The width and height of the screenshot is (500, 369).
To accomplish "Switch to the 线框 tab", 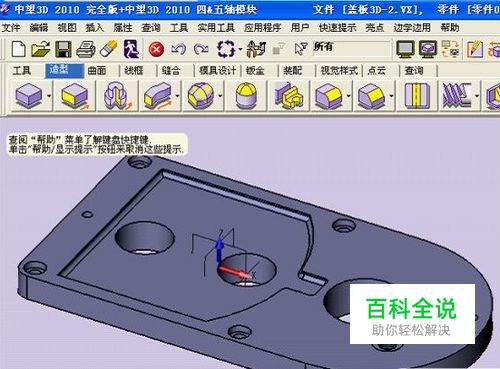I will [134, 70].
